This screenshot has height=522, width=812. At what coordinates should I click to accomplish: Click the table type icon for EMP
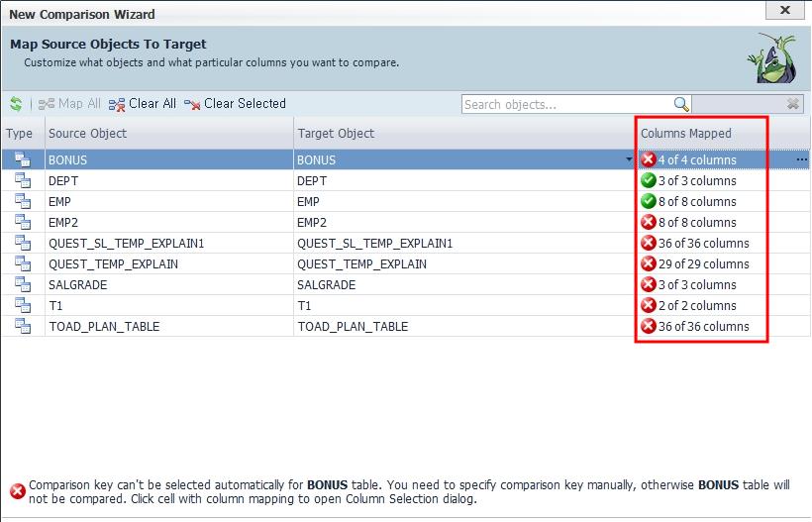point(23,202)
